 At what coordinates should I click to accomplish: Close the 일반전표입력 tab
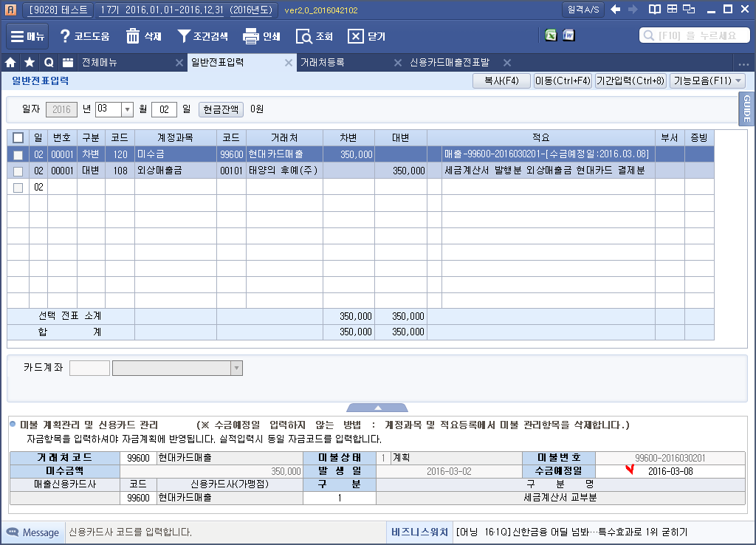click(289, 63)
